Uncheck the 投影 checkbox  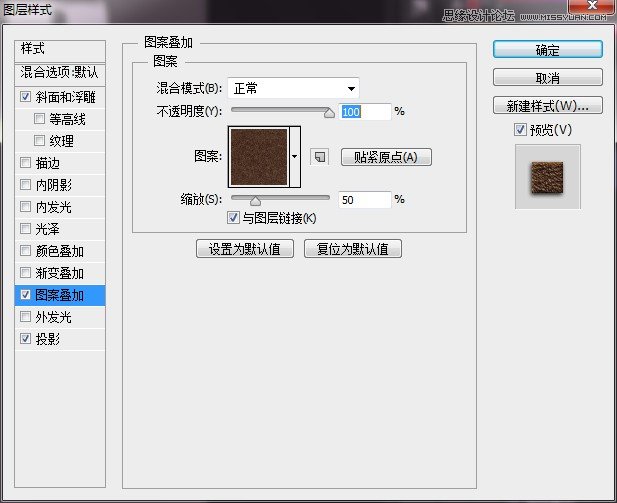click(x=26, y=338)
